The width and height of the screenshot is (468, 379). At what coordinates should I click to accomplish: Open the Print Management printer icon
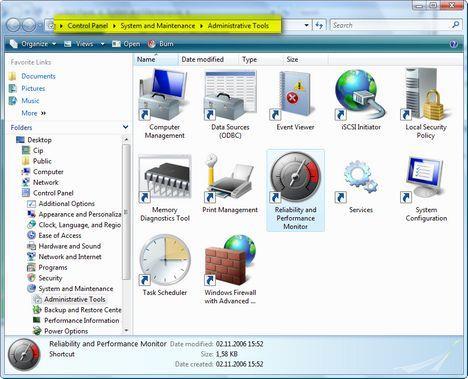coord(230,178)
